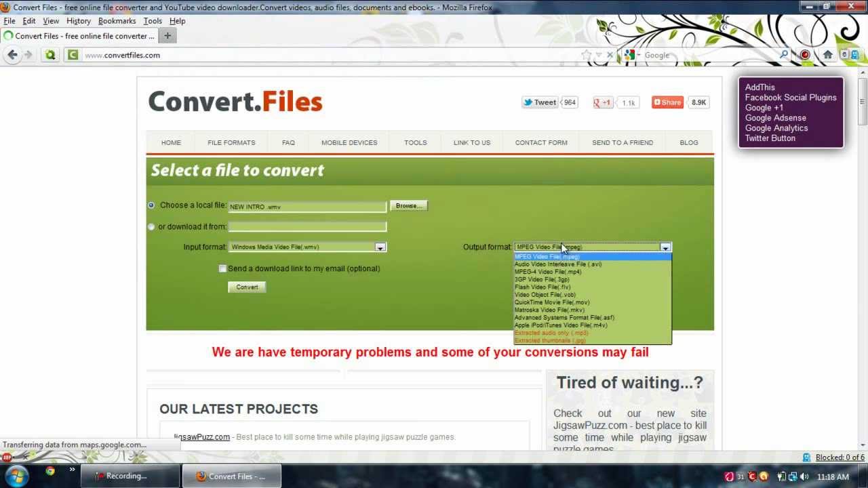This screenshot has height=488, width=868.
Task: Open the FILE FORMATS site nav link
Action: (x=231, y=142)
